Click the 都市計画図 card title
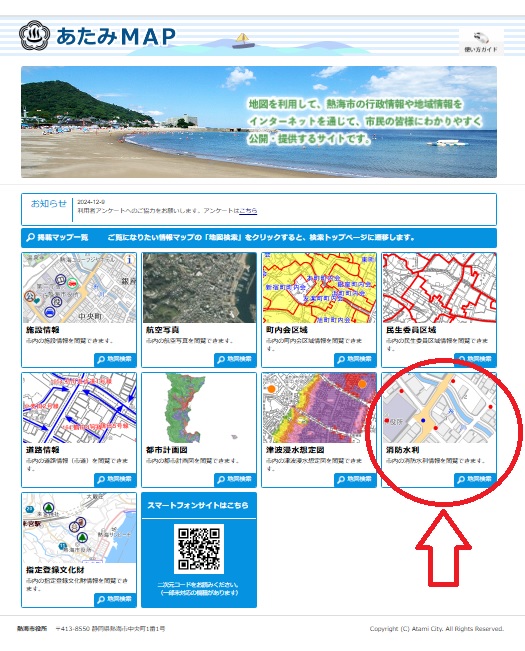Viewport: 525px width, 651px height. click(166, 450)
